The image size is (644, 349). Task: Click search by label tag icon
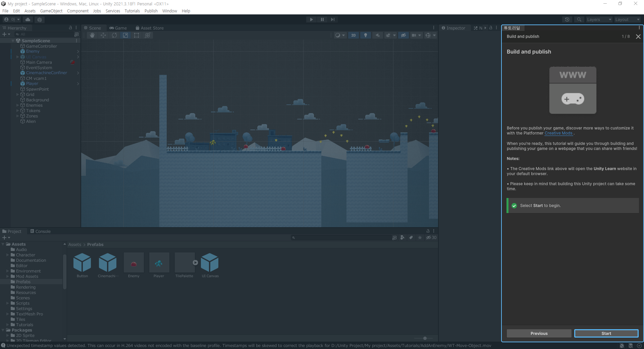tap(411, 238)
